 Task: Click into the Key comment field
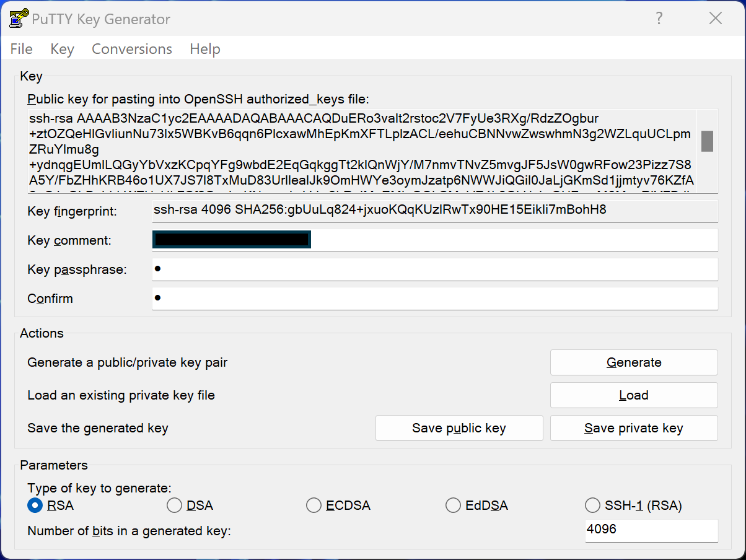click(435, 240)
